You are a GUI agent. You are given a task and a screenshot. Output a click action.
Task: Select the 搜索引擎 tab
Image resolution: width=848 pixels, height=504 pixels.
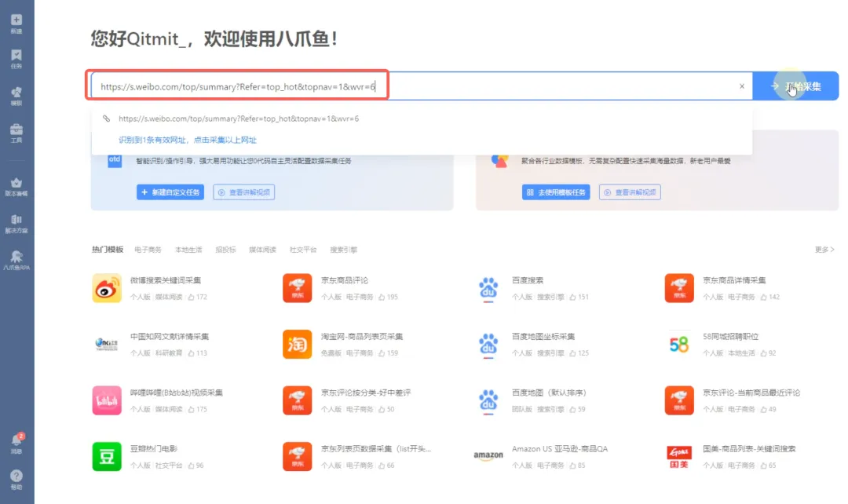(343, 250)
